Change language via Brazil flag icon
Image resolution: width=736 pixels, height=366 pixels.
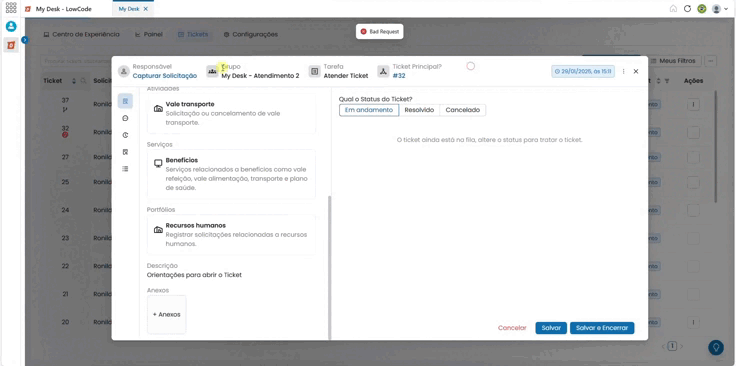tap(702, 8)
